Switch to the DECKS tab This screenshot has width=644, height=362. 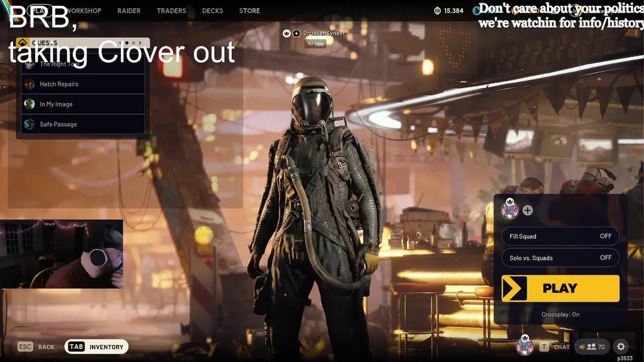(212, 11)
